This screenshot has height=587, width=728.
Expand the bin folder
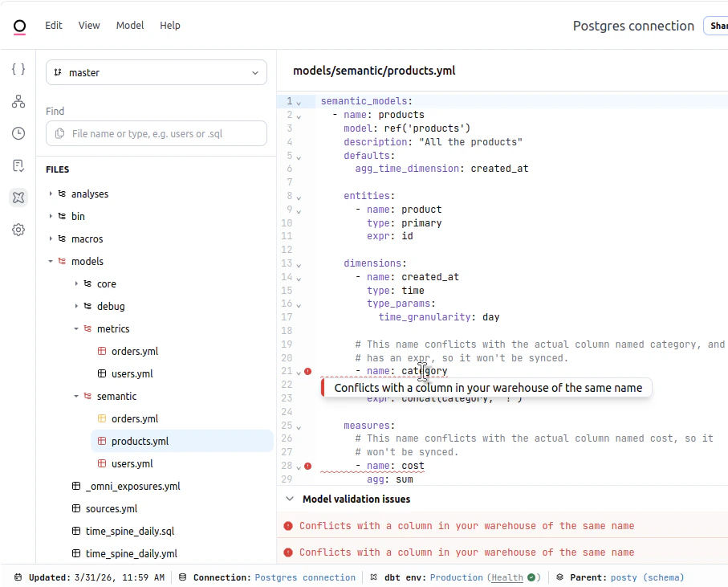point(51,216)
